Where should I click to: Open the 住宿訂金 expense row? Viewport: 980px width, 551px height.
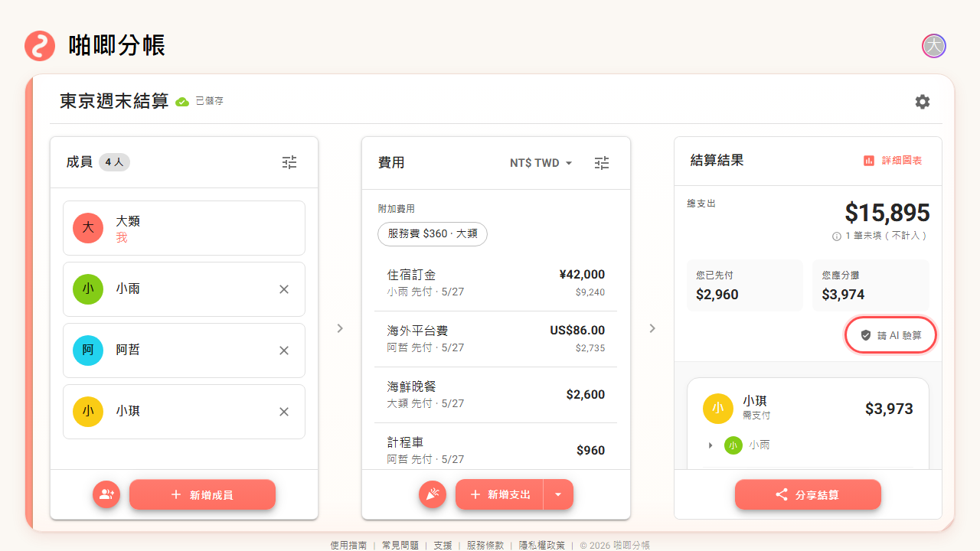point(495,283)
